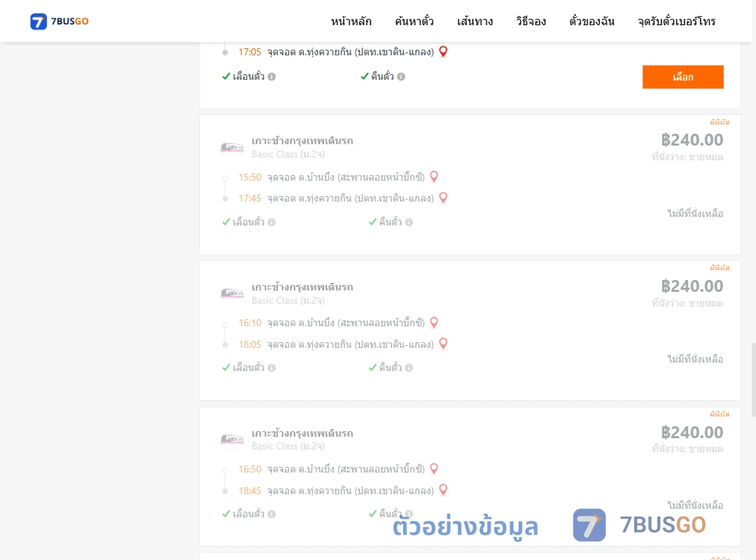Click the orange เลือก button
This screenshot has height=560, width=756.
[682, 77]
